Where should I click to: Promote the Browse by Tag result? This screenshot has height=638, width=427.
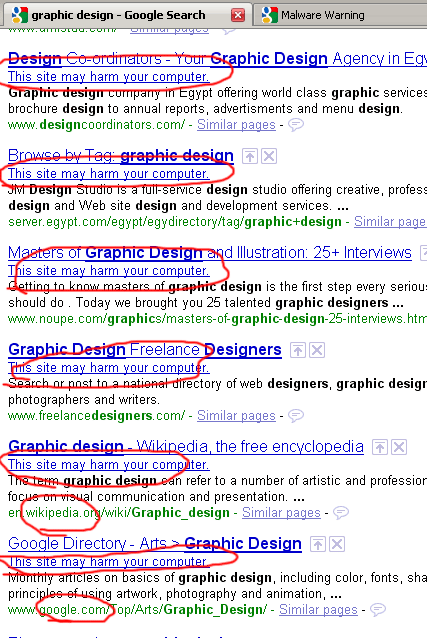[x=250, y=156]
